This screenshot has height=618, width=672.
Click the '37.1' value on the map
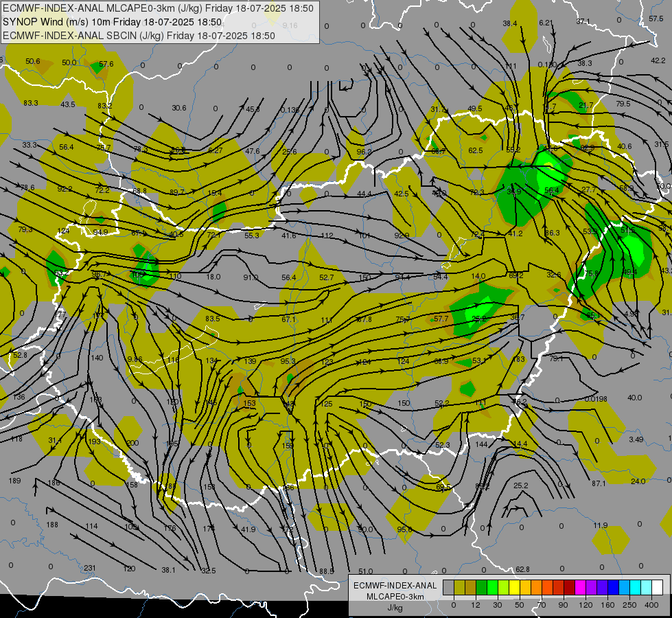coord(583,21)
